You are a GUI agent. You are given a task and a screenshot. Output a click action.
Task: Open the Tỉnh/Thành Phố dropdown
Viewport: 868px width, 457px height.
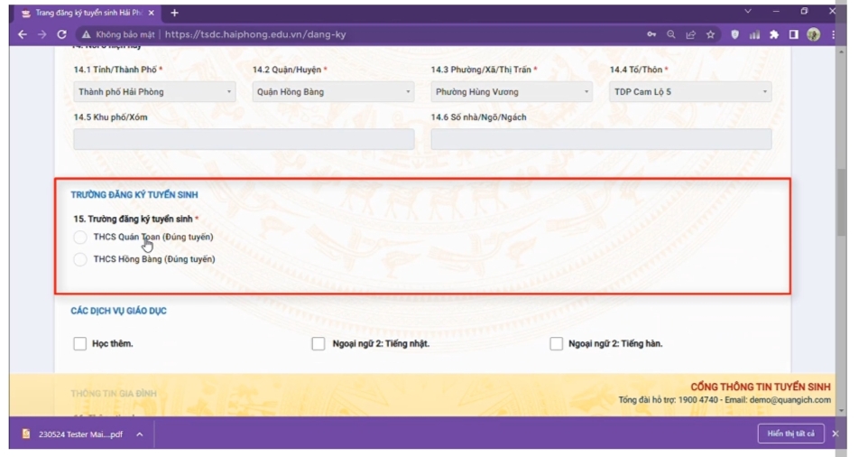click(x=154, y=92)
